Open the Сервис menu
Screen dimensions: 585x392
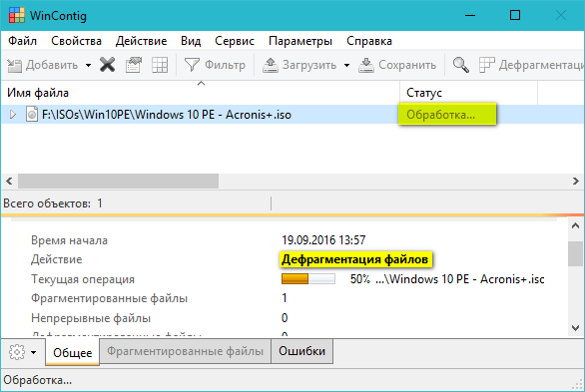(x=235, y=41)
